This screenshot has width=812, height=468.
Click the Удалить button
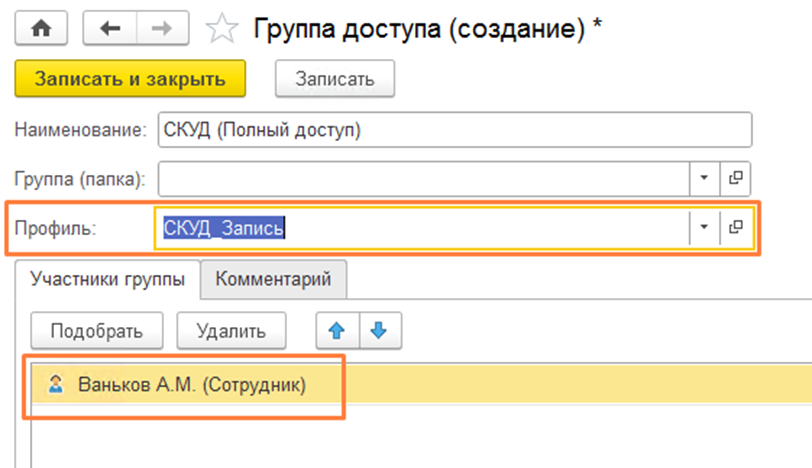231,330
